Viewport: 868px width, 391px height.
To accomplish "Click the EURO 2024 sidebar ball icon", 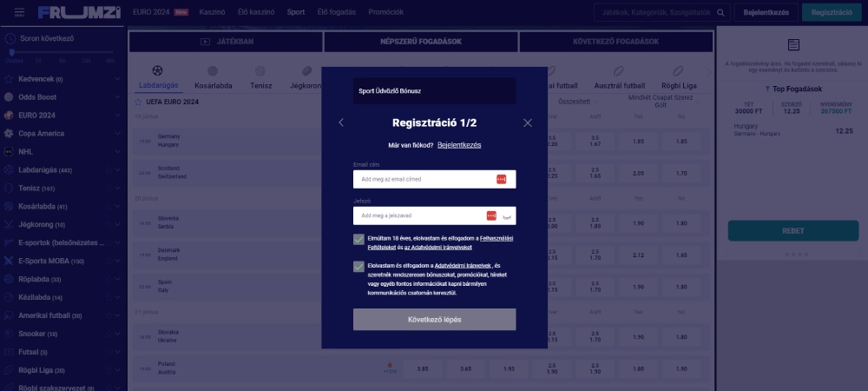I will [9, 116].
